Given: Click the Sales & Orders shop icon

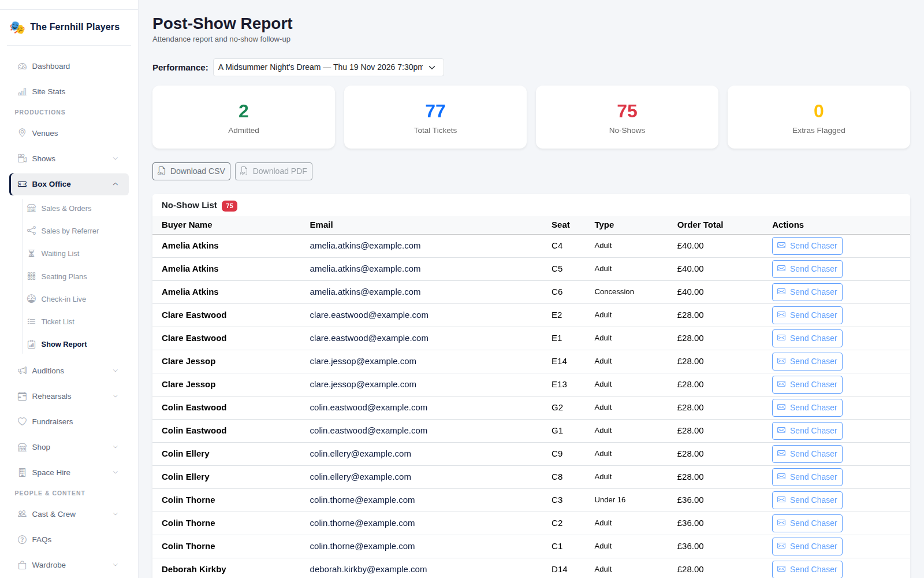Looking at the screenshot, I should (31, 209).
